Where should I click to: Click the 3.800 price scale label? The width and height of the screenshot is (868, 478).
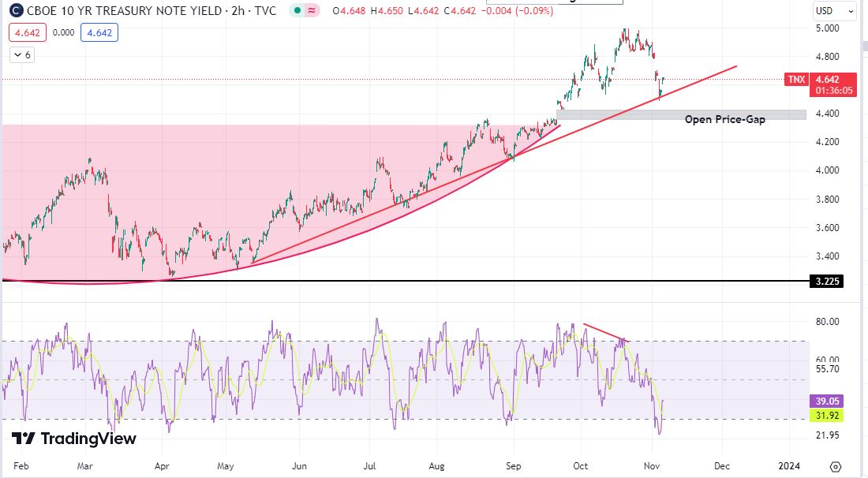(x=828, y=199)
